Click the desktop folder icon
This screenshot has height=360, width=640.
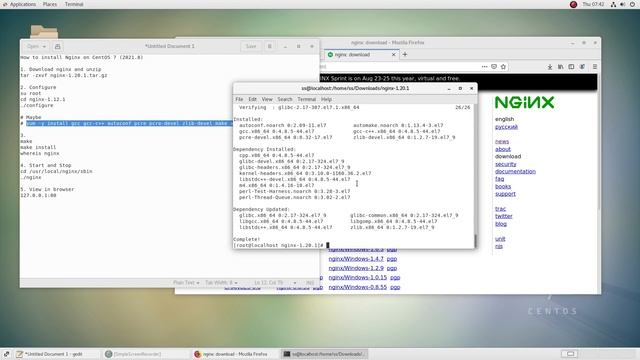pos(44,32)
